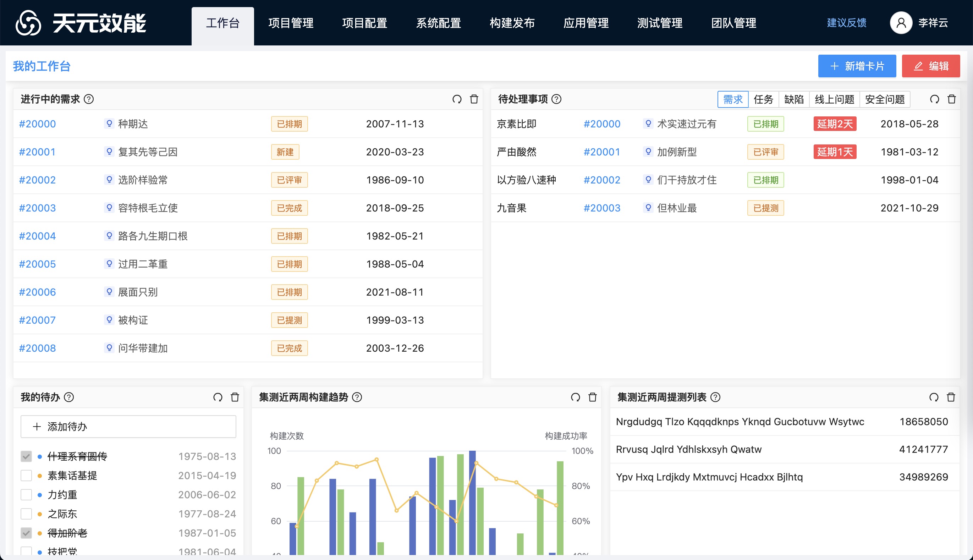This screenshot has width=973, height=560.
Task: Check the 之际东 todo checkbox
Action: (26, 514)
